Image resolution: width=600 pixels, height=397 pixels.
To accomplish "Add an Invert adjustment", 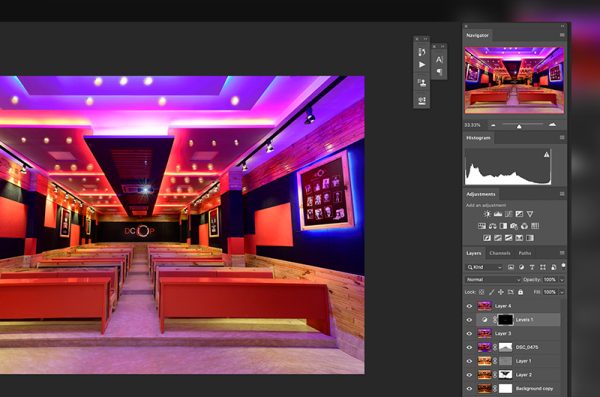I will coord(487,238).
